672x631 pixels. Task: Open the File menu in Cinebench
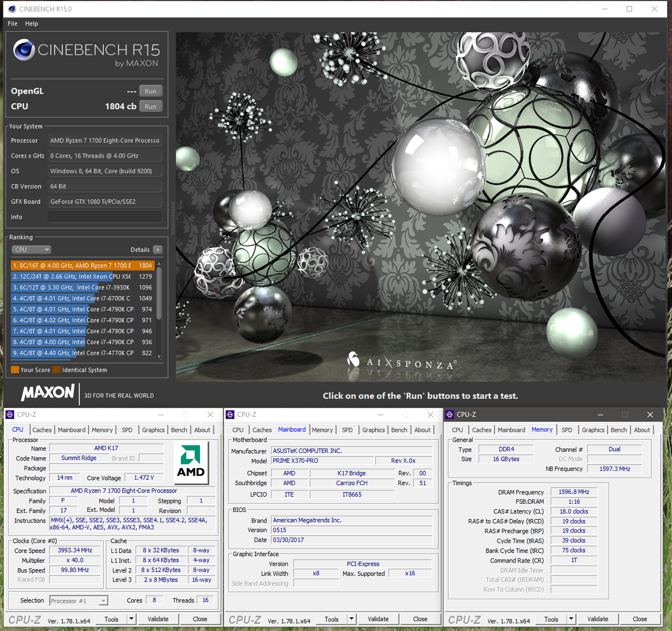13,23
